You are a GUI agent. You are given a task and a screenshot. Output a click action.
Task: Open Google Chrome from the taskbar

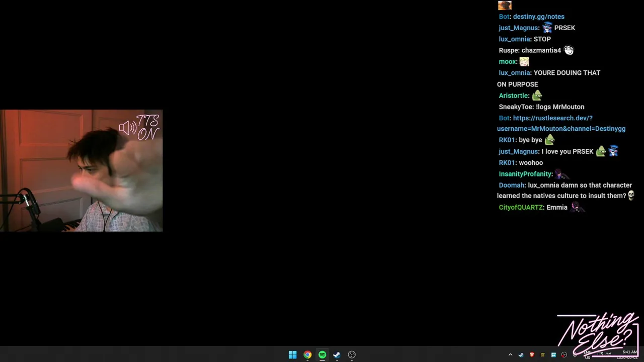pyautogui.click(x=307, y=355)
